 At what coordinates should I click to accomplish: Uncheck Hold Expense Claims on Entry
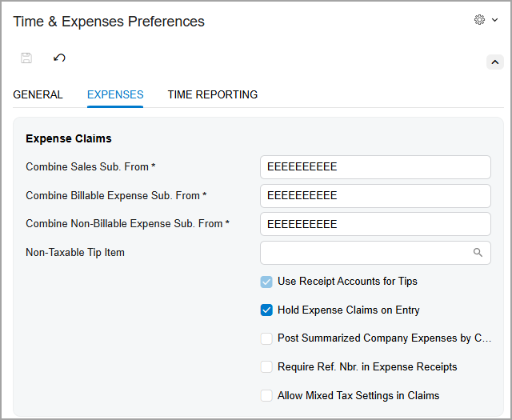click(x=266, y=310)
